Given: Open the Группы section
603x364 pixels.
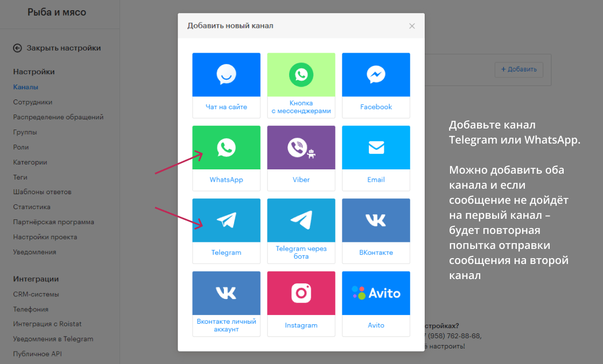Looking at the screenshot, I should coord(25,132).
